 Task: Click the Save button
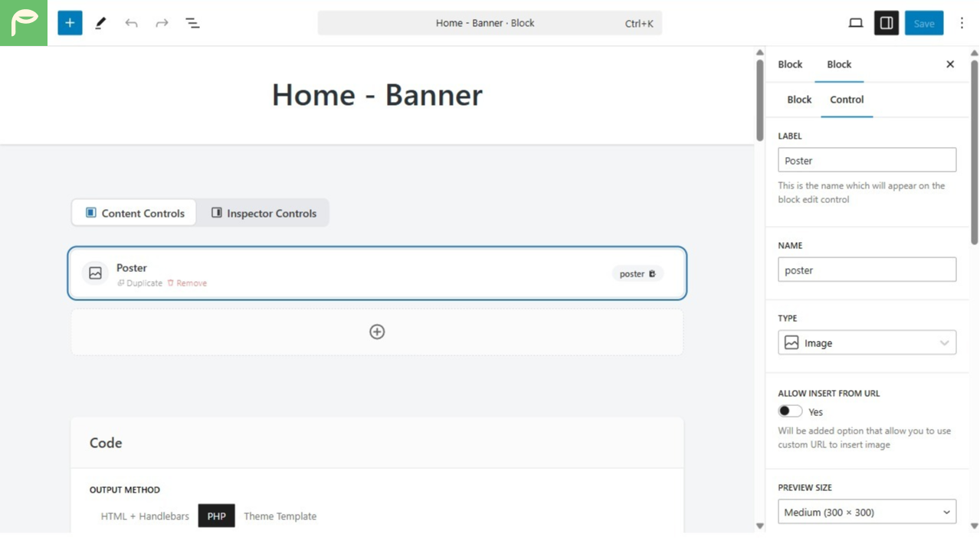coord(923,23)
